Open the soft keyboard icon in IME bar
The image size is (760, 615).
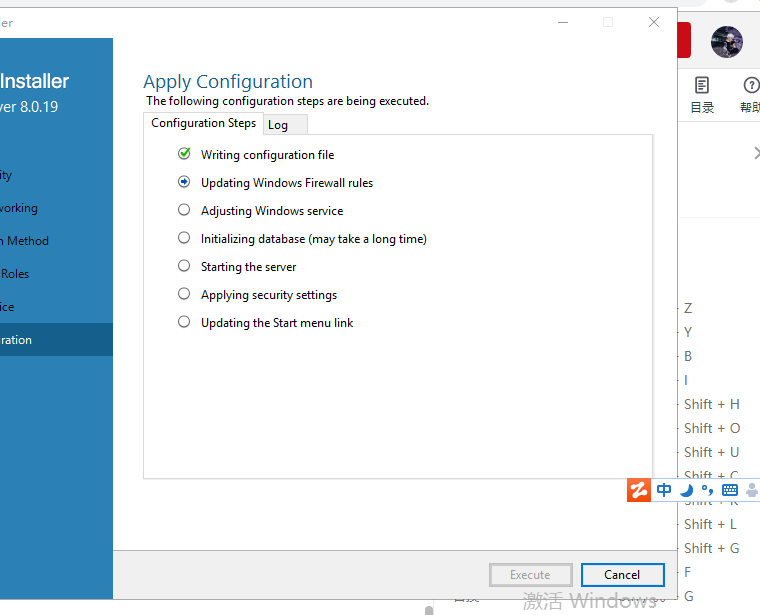(x=730, y=490)
